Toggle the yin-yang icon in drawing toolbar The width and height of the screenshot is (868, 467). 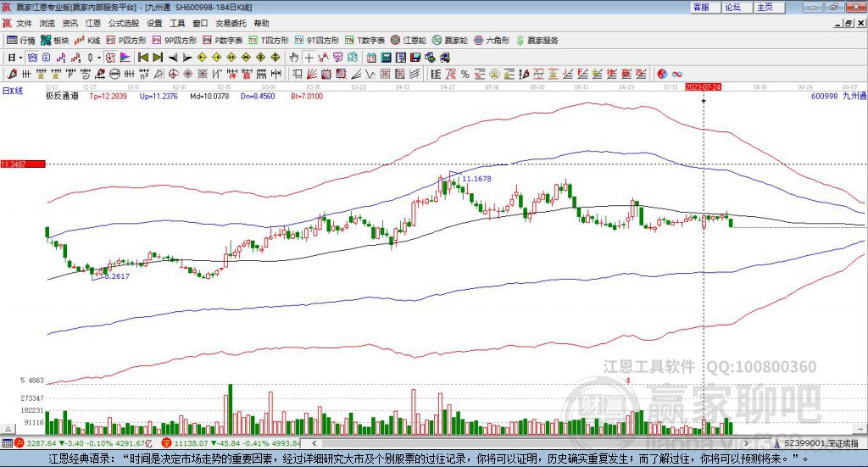tap(662, 74)
